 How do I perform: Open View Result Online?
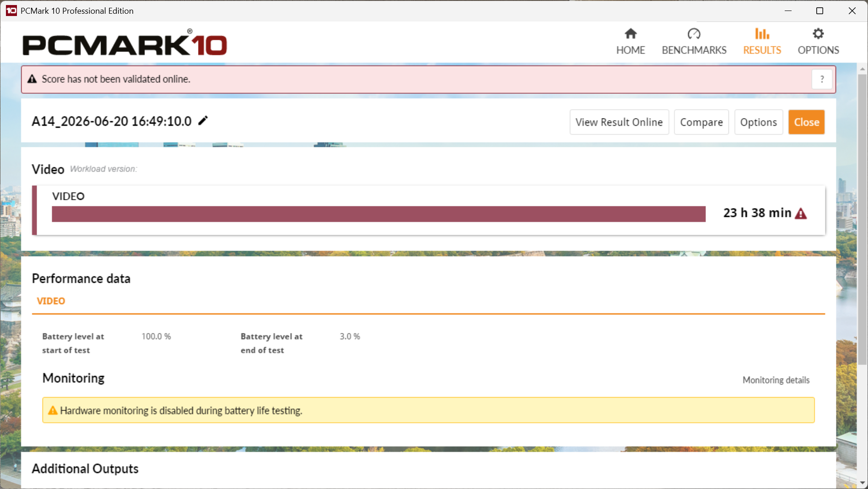click(x=619, y=122)
